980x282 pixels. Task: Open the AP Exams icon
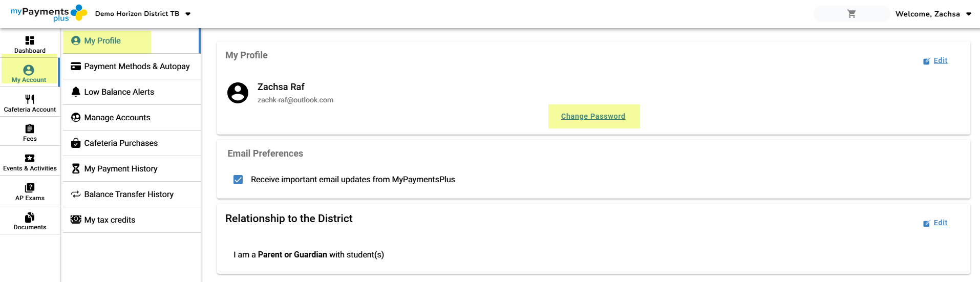pos(30,188)
